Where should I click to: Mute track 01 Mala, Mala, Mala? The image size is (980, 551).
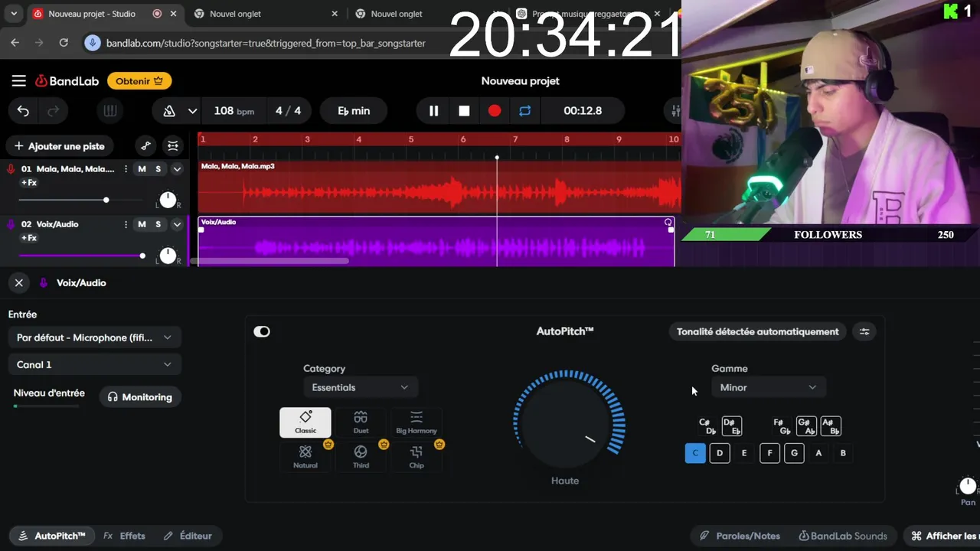click(142, 169)
